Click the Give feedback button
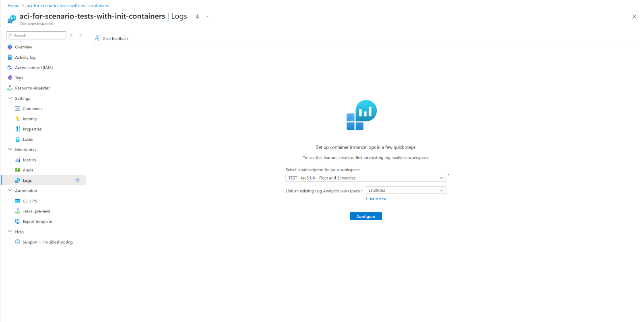This screenshot has width=644, height=322. tap(112, 39)
